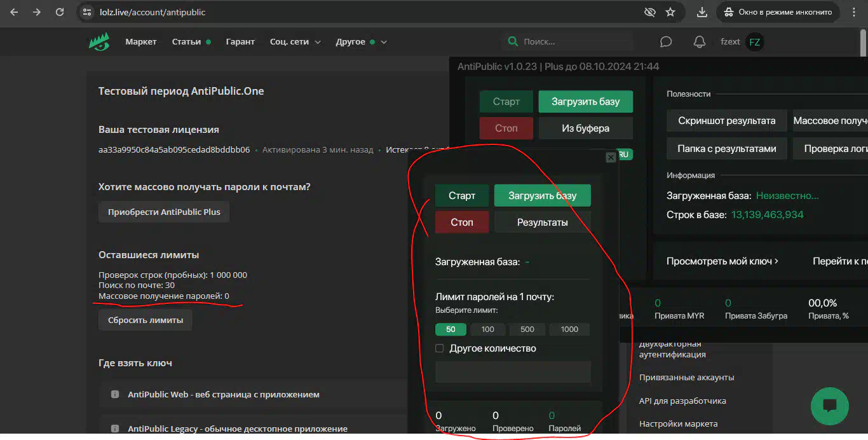Viewport: 868px width, 440px height.
Task: Close the popup with the X button
Action: tap(611, 157)
